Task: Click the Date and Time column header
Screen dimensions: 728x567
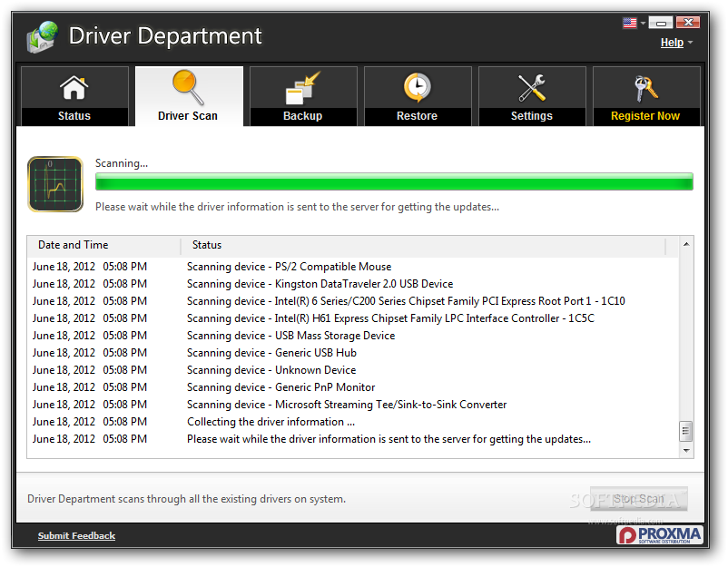Action: (104, 245)
